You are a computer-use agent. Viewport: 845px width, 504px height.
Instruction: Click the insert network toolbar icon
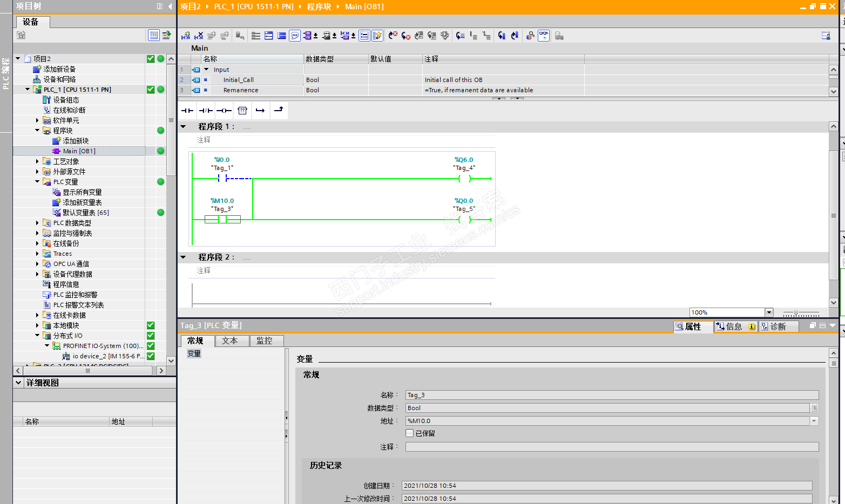click(x=186, y=36)
